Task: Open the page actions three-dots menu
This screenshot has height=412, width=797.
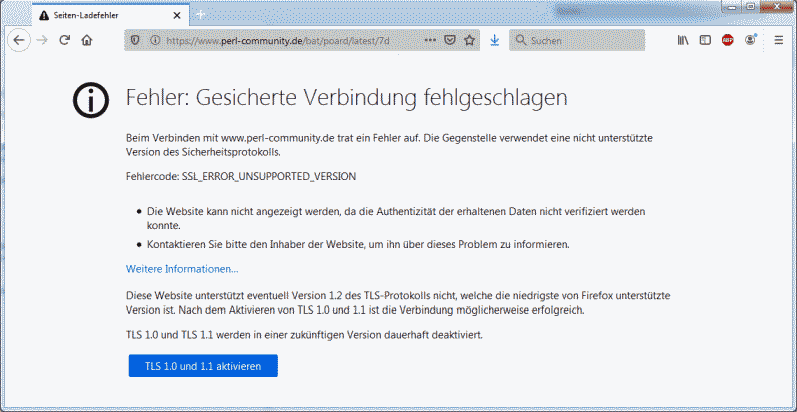Action: click(x=430, y=40)
